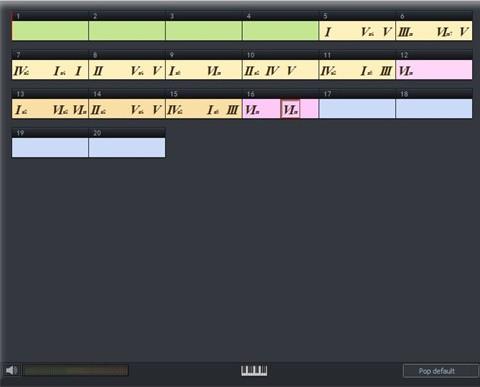Select the first VI chord in measure 16

252,110
